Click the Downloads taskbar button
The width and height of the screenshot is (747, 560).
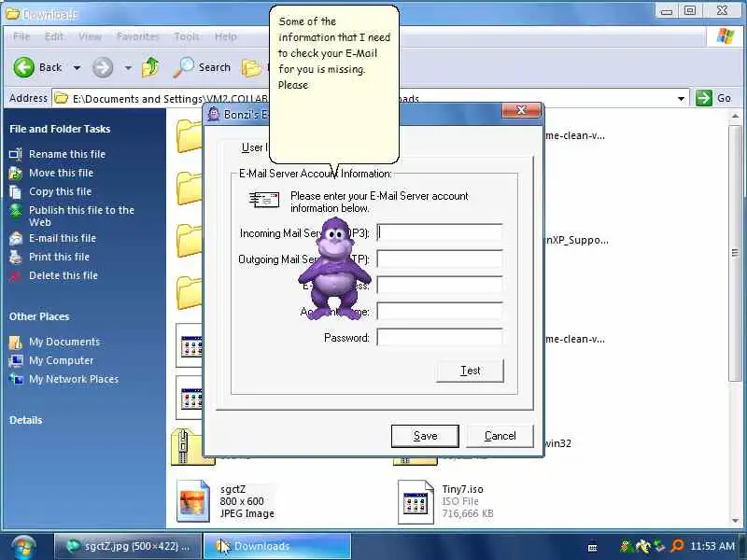(x=277, y=546)
